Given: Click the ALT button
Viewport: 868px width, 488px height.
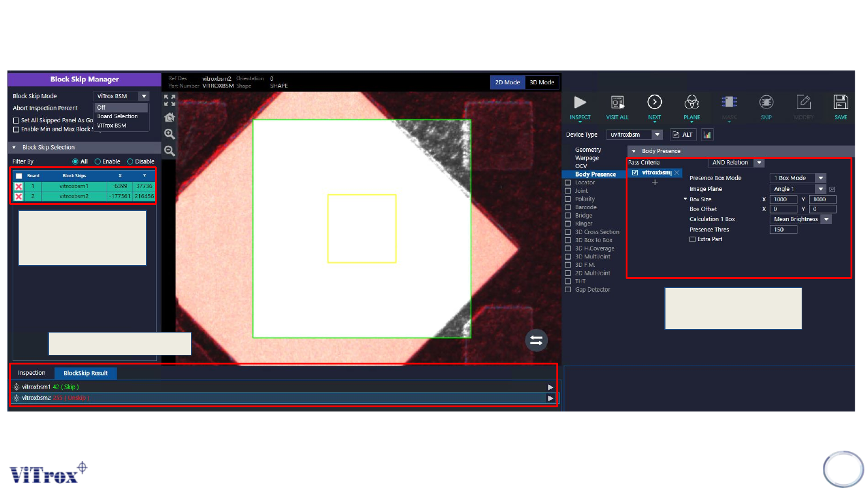Looking at the screenshot, I should pyautogui.click(x=682, y=135).
